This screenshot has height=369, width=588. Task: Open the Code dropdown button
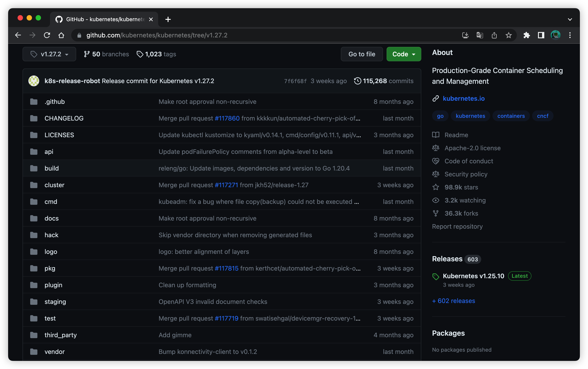[x=403, y=54]
